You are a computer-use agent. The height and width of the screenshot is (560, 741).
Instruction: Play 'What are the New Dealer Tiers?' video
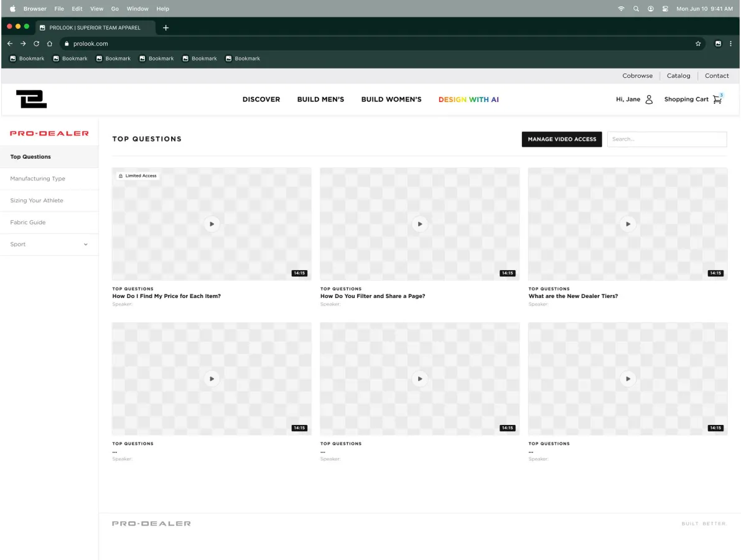628,224
